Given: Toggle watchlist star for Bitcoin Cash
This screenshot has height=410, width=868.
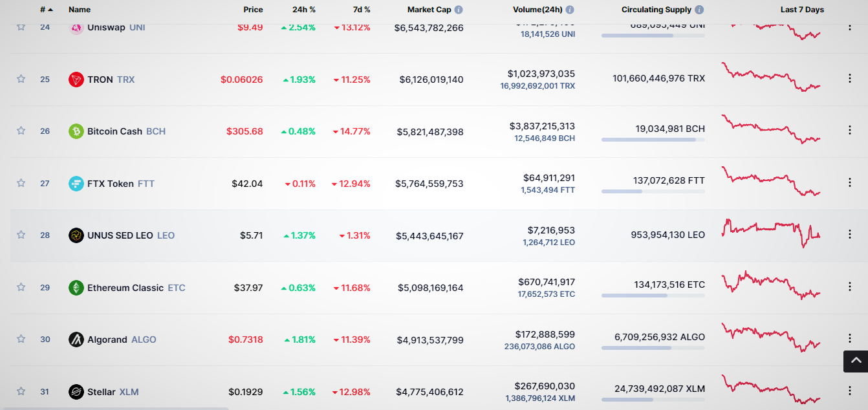Looking at the screenshot, I should point(21,131).
